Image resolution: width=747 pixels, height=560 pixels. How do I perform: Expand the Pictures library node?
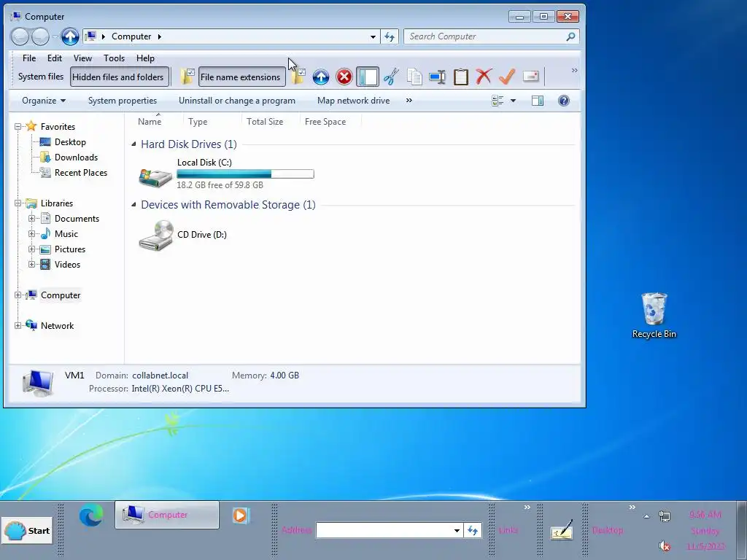[x=31, y=249]
